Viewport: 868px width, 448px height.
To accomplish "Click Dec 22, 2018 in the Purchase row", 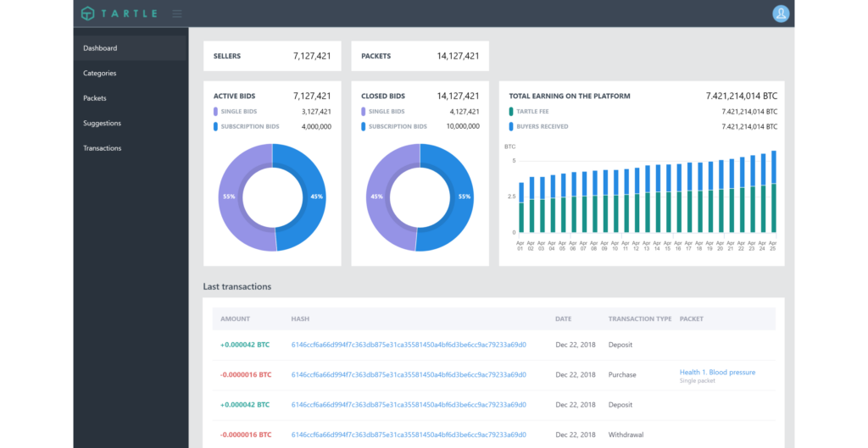I will [576, 374].
